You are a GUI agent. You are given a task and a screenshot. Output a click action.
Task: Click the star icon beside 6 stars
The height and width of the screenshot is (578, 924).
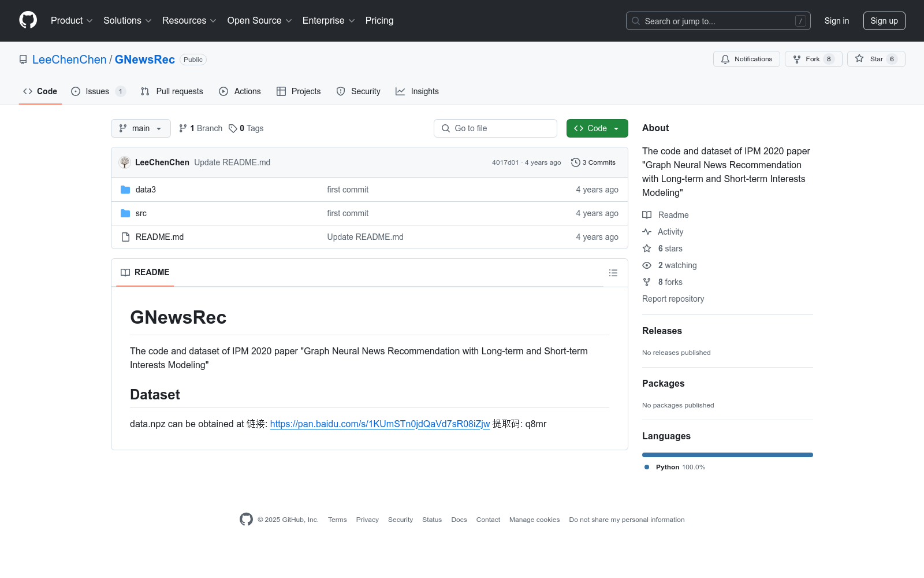[647, 249]
